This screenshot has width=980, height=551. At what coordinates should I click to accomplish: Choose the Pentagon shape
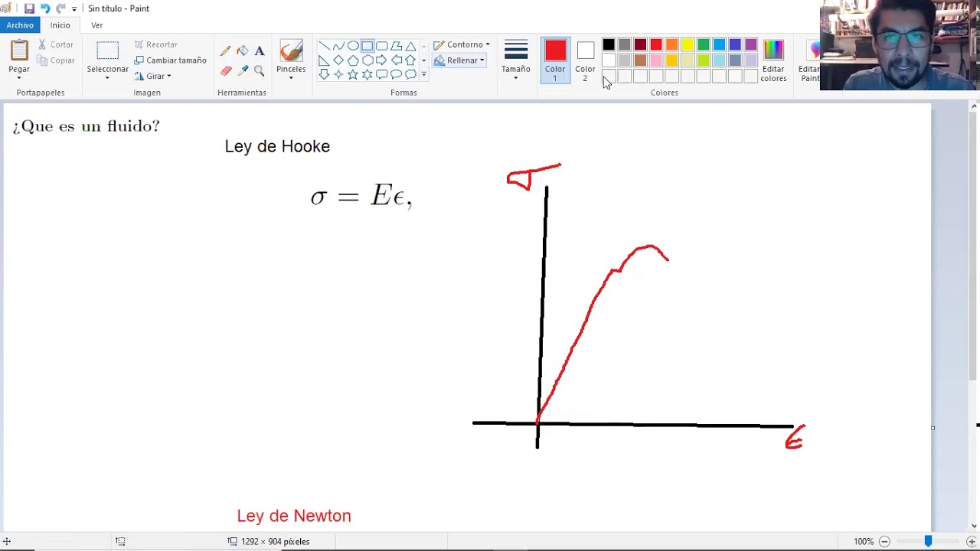tap(353, 60)
